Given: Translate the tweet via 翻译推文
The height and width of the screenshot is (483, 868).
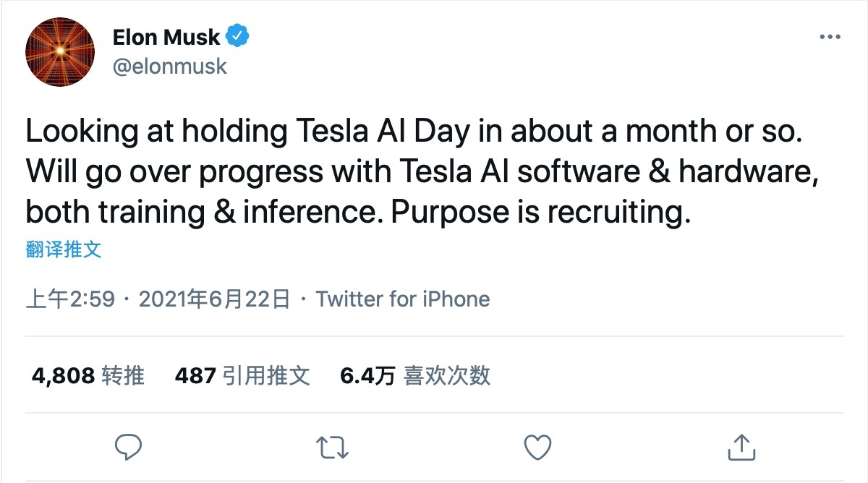Looking at the screenshot, I should (64, 250).
